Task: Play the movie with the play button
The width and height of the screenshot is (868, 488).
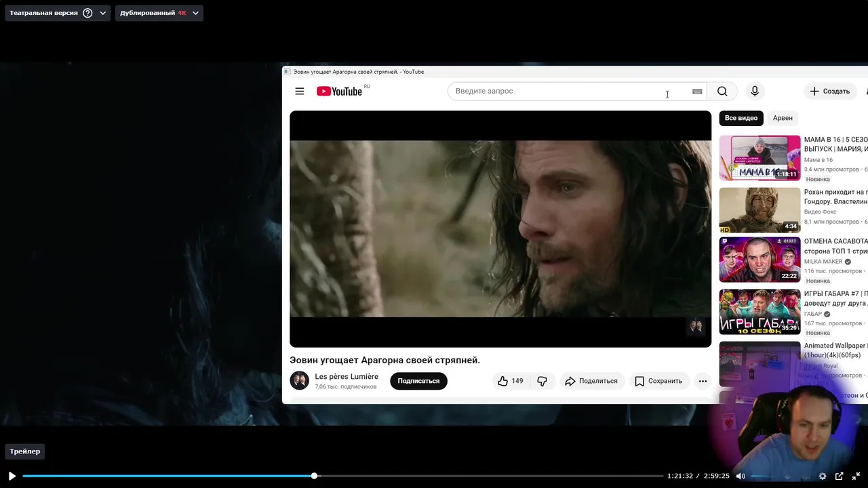Action: 12,476
